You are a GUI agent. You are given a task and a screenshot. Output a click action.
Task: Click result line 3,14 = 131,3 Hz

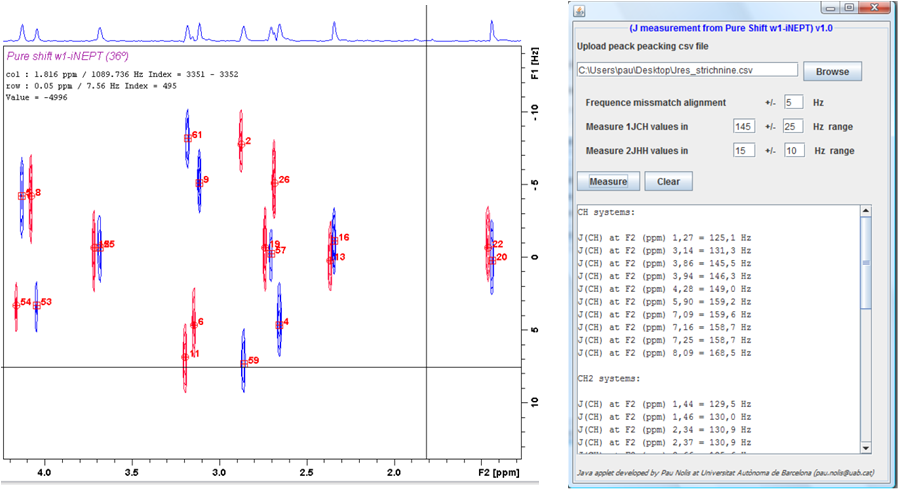664,250
